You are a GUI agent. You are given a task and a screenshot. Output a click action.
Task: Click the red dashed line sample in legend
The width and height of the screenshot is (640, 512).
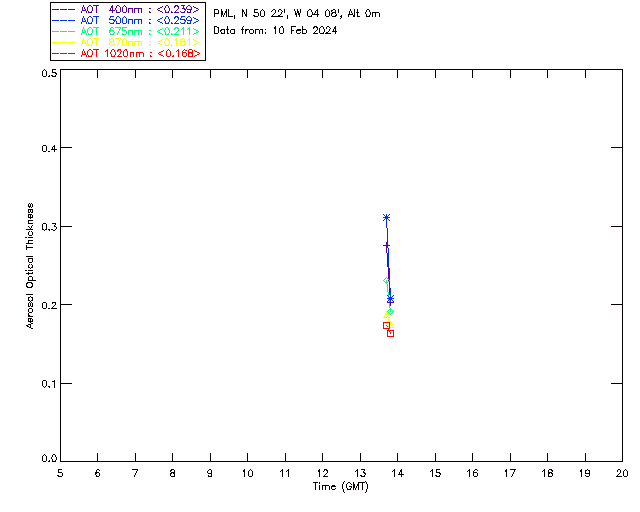pyautogui.click(x=64, y=53)
